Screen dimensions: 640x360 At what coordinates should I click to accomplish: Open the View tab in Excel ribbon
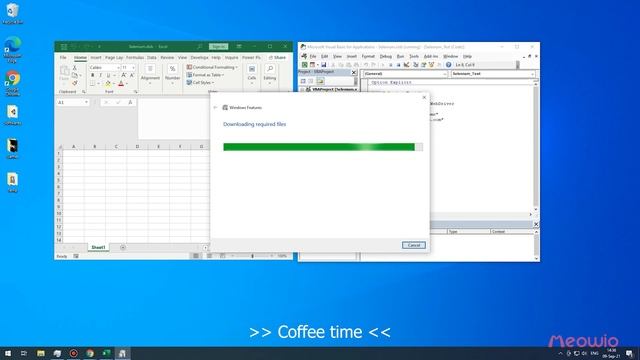point(182,58)
